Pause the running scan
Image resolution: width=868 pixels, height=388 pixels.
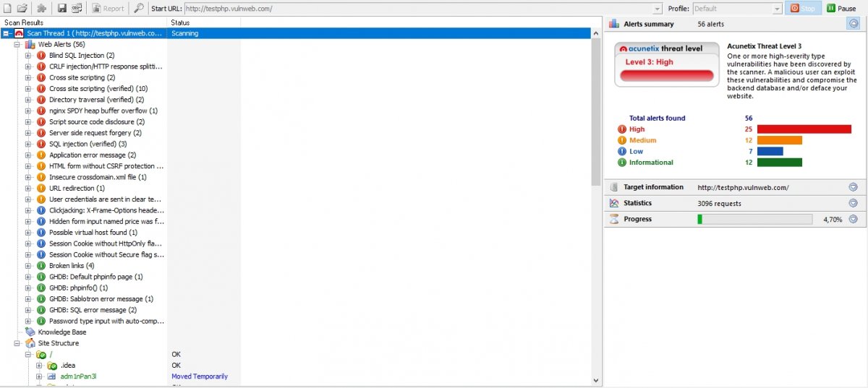842,9
